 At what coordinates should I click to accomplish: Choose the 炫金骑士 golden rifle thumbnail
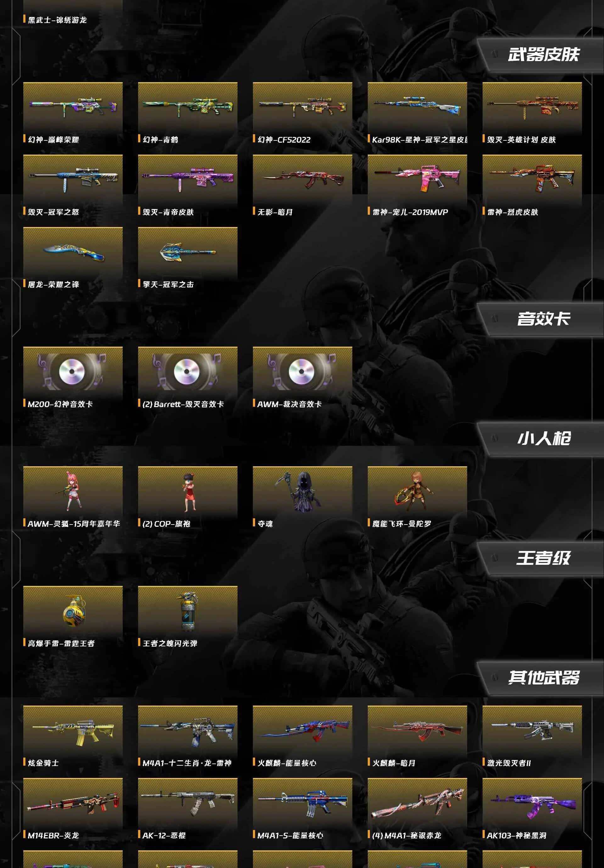[x=73, y=731]
